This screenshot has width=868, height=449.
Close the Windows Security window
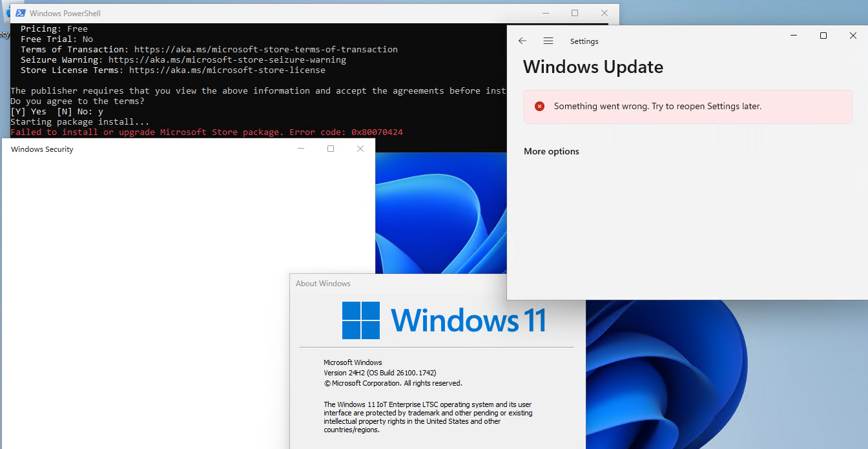coord(360,149)
